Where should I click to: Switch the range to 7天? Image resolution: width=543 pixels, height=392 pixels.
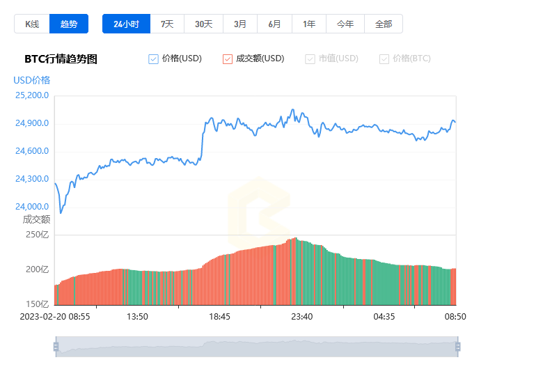click(x=167, y=24)
